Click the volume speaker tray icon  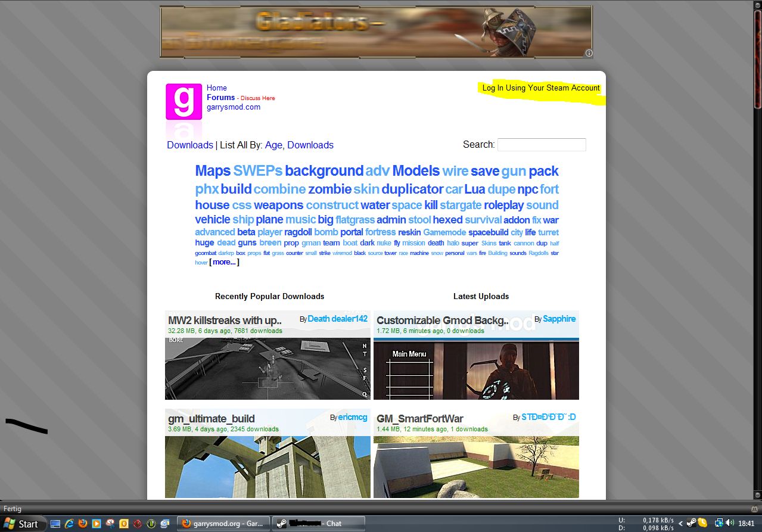click(x=730, y=523)
